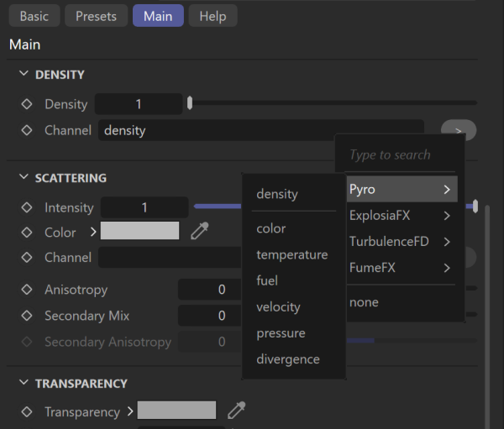Toggle the Density keyframe diamond
The image size is (504, 429).
pos(26,104)
